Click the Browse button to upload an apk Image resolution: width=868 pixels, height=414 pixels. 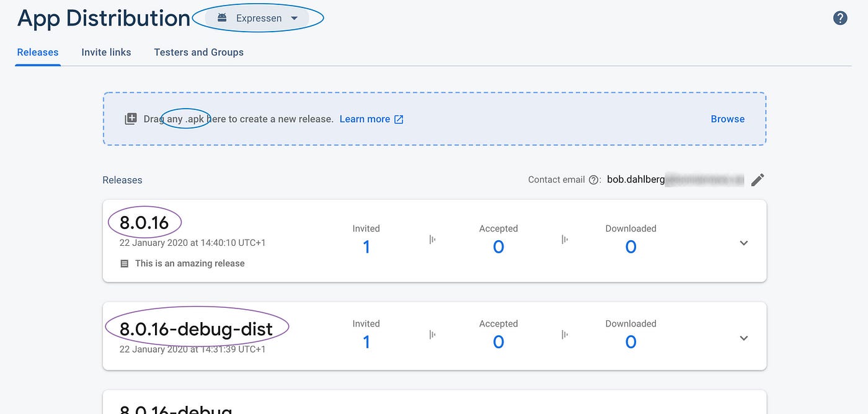tap(727, 119)
